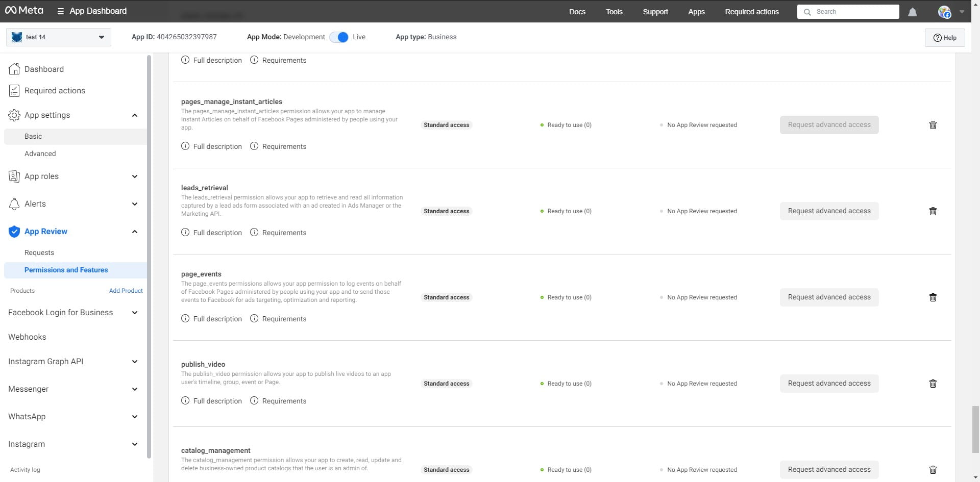
Task: Open the account dropdown arrow beside avatar
Action: point(962,12)
